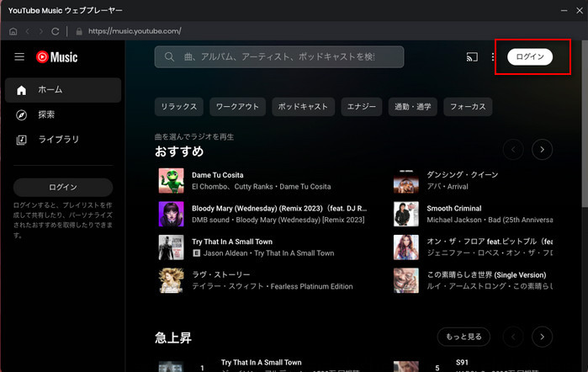Click the page vertical scrollbar
Viewport: 588px width, 372px height.
[585, 124]
